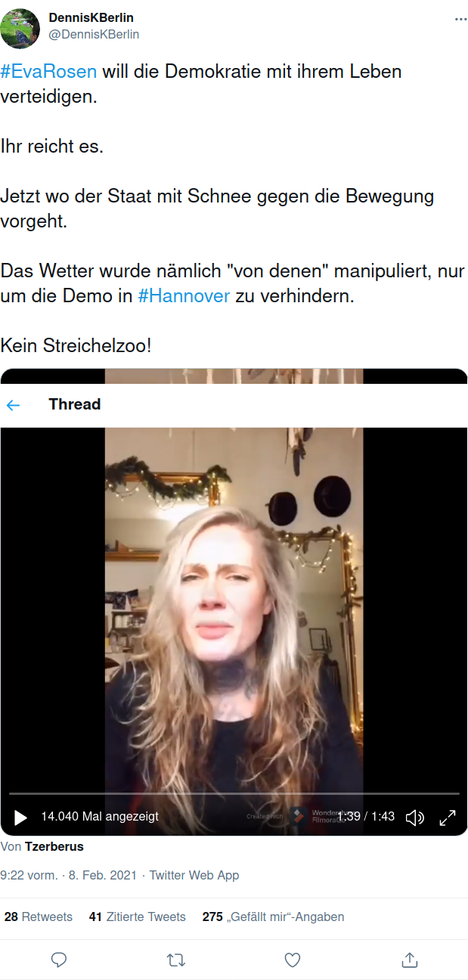Click the back arrow beside Thread

13,405
